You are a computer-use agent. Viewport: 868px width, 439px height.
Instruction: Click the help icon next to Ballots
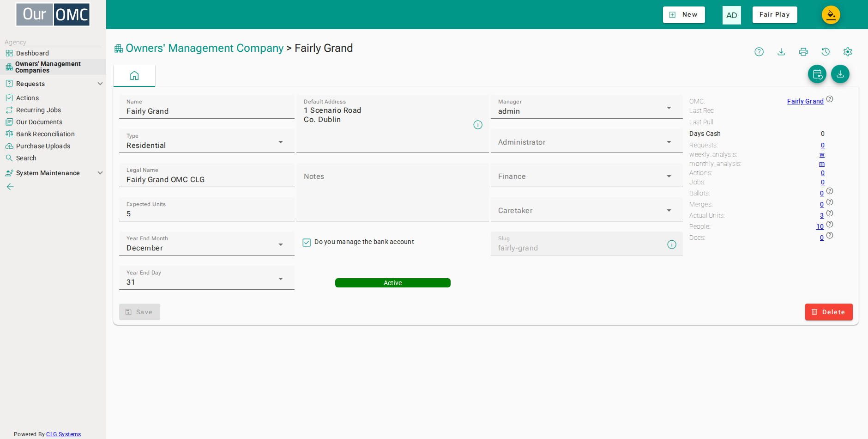click(830, 191)
